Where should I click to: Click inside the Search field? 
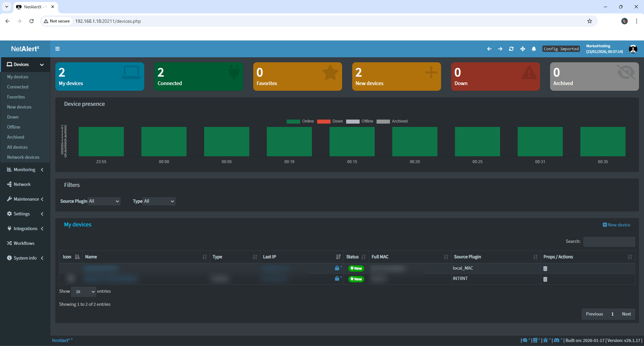click(x=609, y=241)
